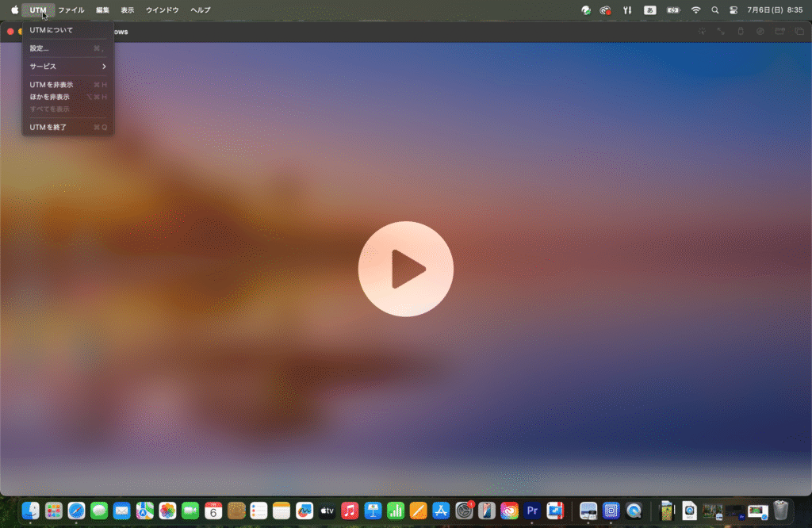The height and width of the screenshot is (528, 812).
Task: Click the USB device icon in UTM toolbar
Action: (741, 32)
